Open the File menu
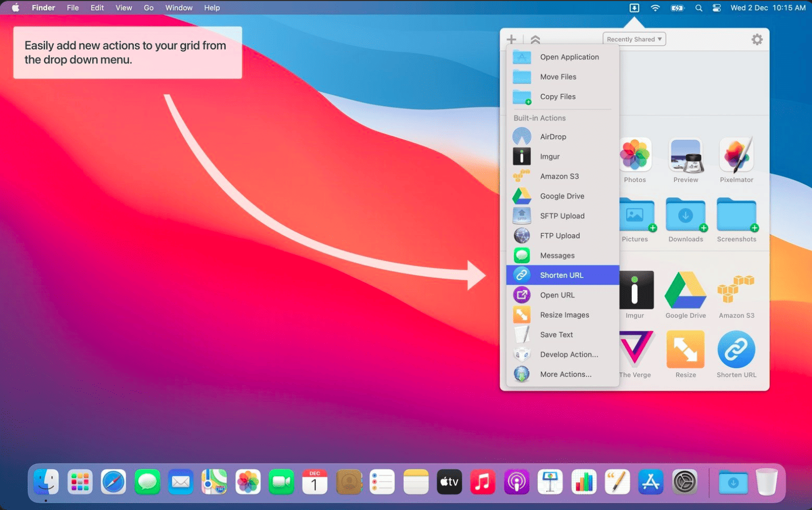 pyautogui.click(x=73, y=8)
